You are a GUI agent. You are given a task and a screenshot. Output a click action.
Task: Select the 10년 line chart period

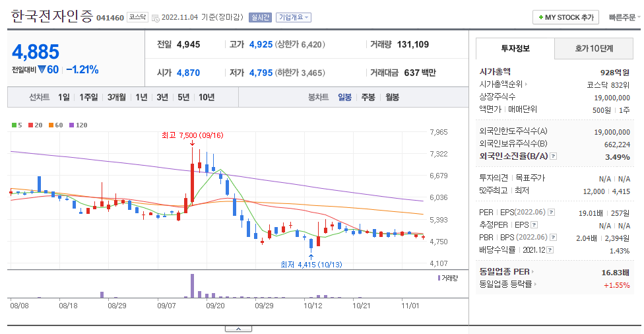point(207,98)
